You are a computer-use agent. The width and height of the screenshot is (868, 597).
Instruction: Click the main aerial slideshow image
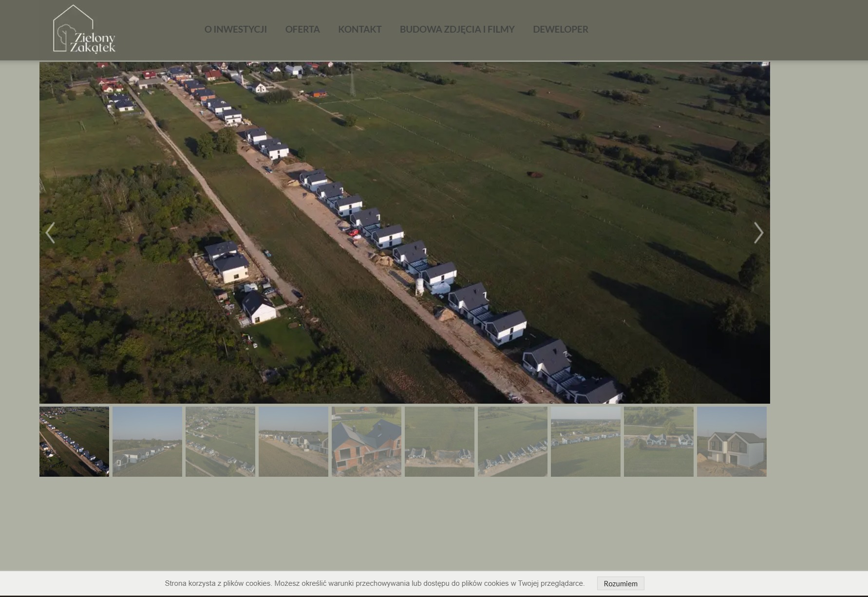pyautogui.click(x=404, y=233)
